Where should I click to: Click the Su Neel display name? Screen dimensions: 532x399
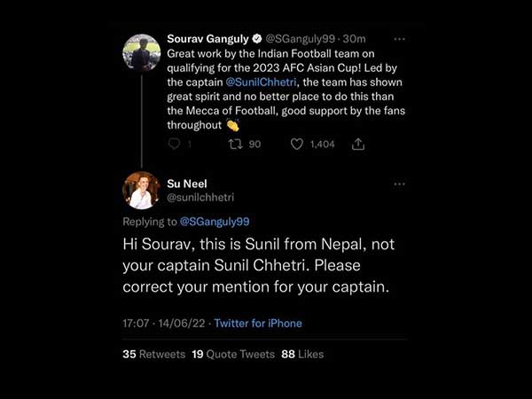click(x=185, y=184)
